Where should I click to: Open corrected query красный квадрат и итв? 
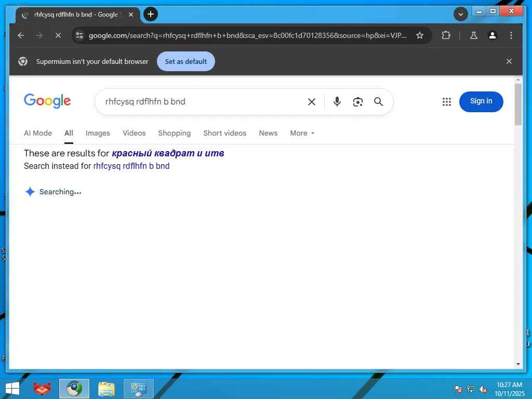pos(168,153)
